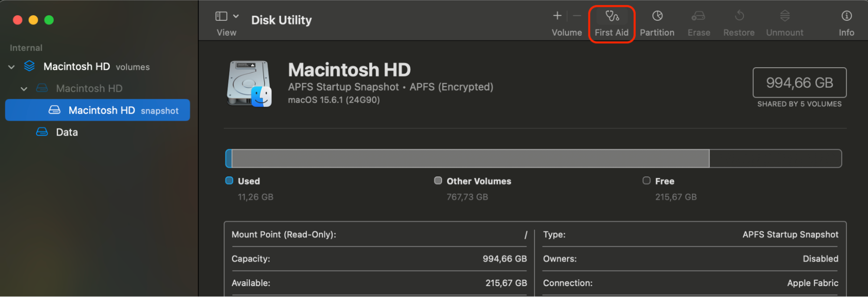Run First Aid on the selected volume
868x297 pixels.
(611, 24)
